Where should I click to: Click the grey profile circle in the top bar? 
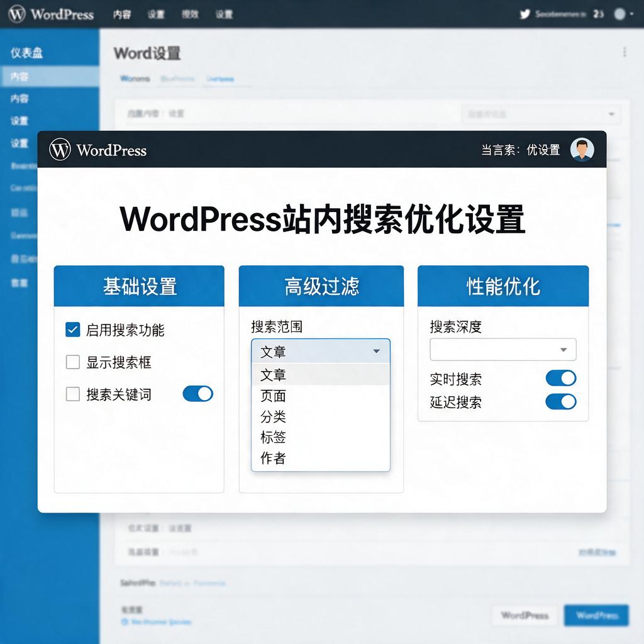tap(619, 14)
